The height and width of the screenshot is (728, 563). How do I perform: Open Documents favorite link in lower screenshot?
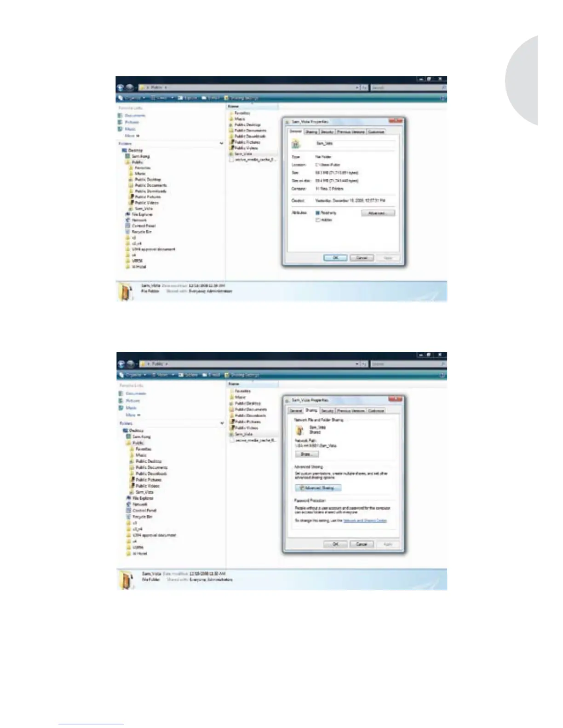(x=136, y=393)
